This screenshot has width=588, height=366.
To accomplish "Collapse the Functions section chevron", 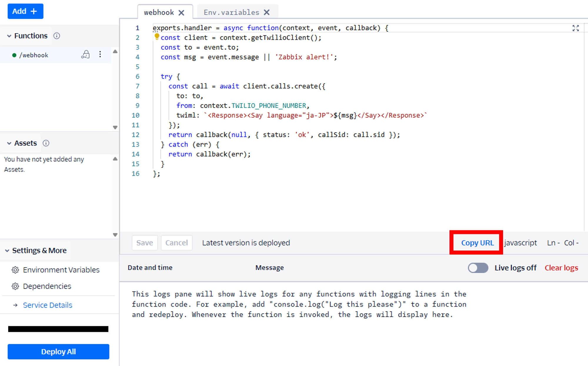I will tap(9, 36).
